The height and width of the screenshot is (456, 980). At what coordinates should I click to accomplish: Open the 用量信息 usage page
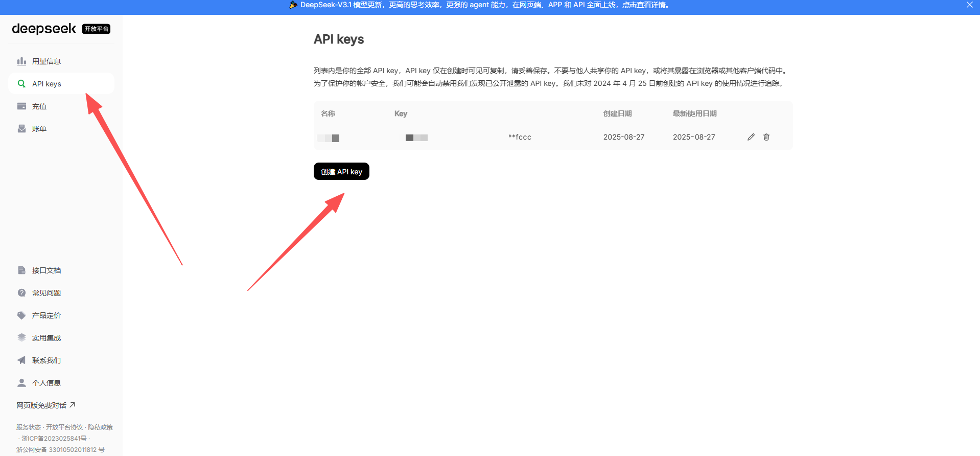click(x=61, y=61)
